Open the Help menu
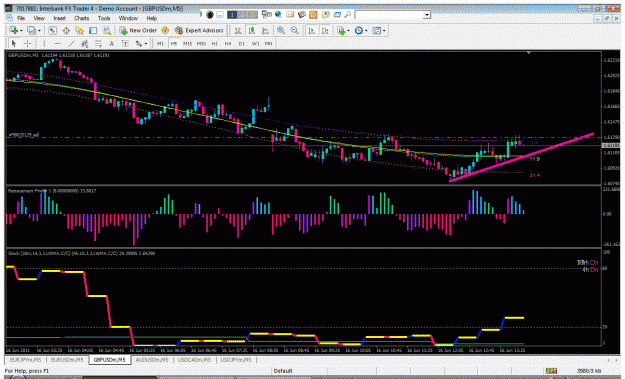This screenshot has height=379, width=625. pos(151,18)
